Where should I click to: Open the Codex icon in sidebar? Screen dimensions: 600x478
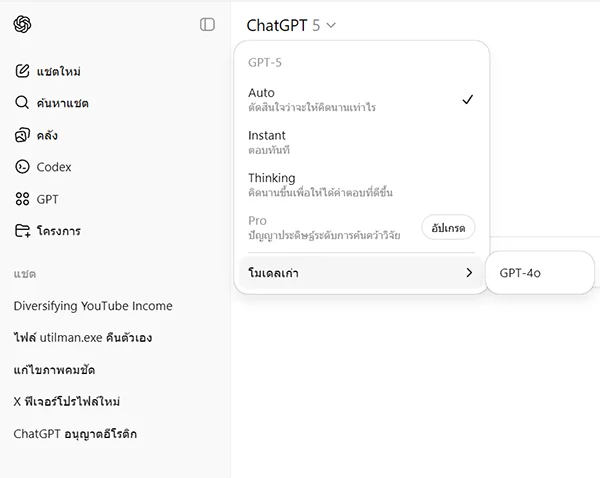click(x=23, y=167)
